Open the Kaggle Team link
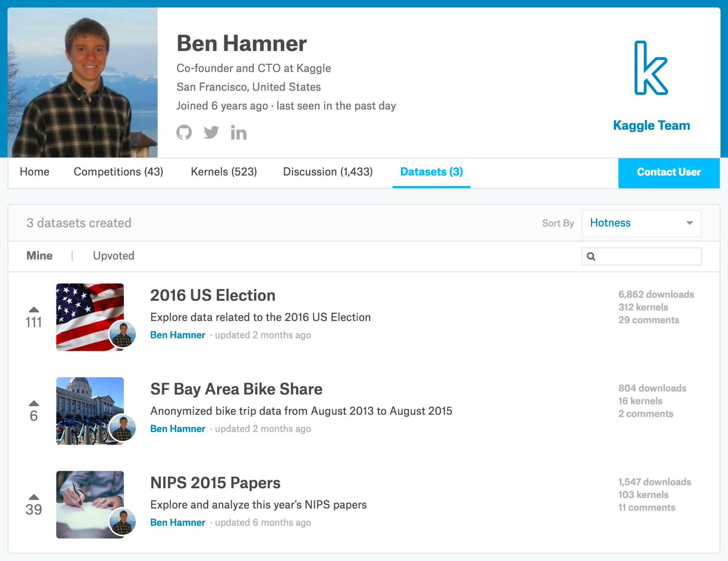 point(652,126)
